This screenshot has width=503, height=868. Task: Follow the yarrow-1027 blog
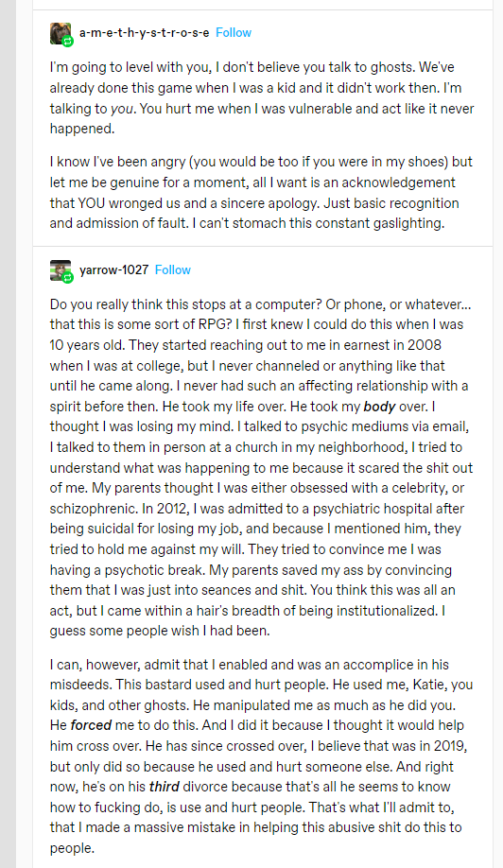pos(173,269)
